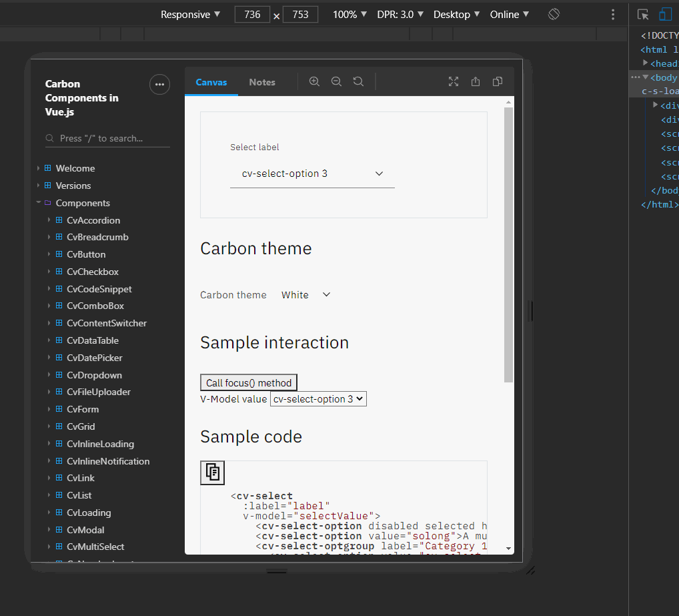Open the DevTools overflow menu
Screen dimensions: 679x616
coord(613,14)
